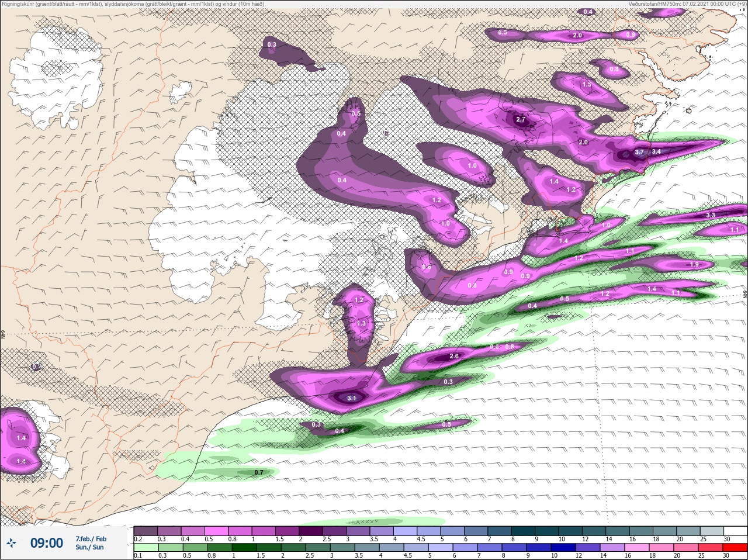Click the 3.4 precipitation value label
Screen dimensions: 748x560
click(x=656, y=151)
